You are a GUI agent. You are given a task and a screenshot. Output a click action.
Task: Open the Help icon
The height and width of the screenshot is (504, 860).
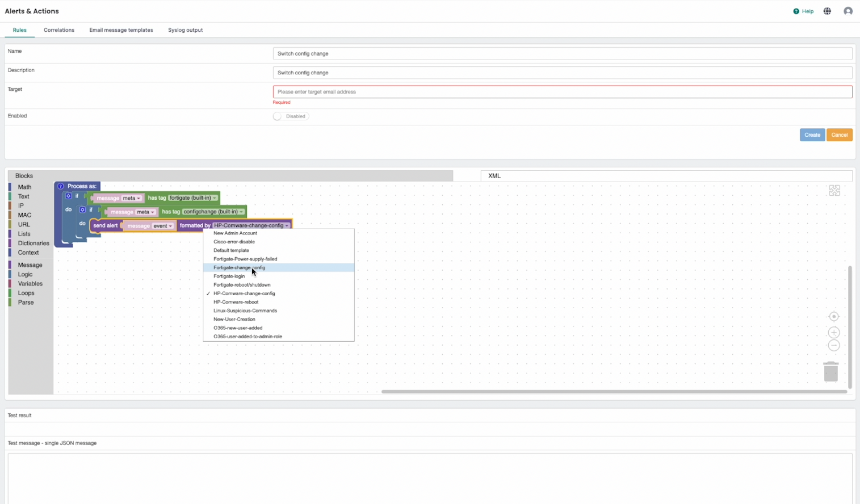point(796,11)
